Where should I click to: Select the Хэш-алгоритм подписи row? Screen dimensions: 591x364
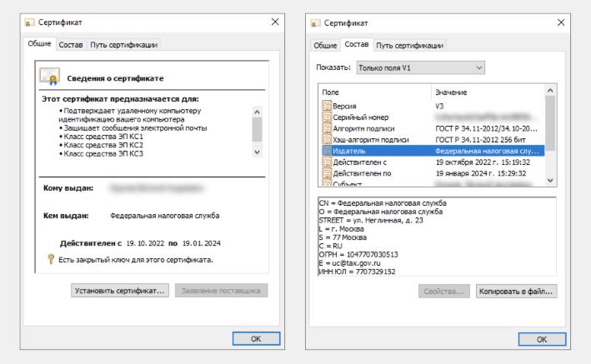(433, 140)
